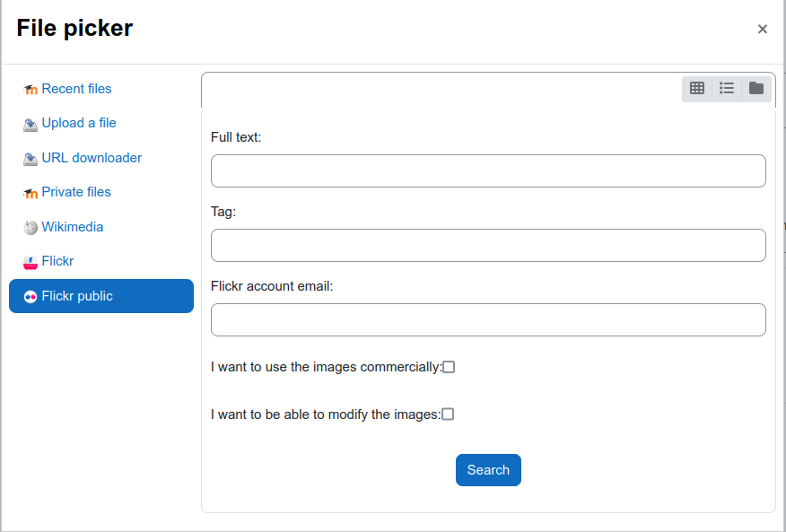Focus the Tag input field
The width and height of the screenshot is (786, 532).
point(488,245)
